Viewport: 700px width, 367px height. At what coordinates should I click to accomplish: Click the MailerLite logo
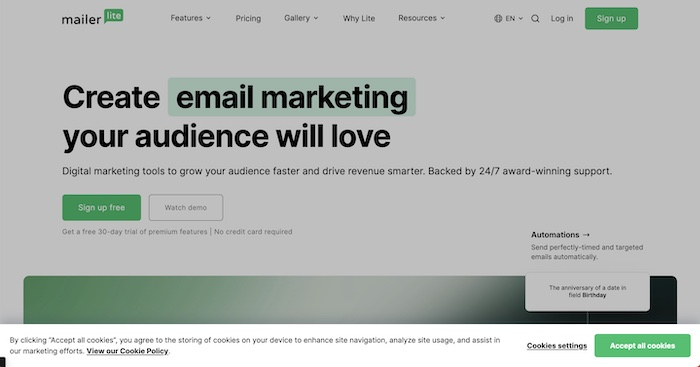(x=92, y=17)
